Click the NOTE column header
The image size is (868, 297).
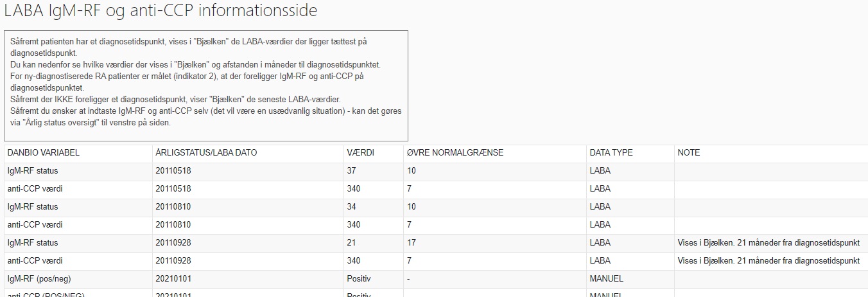click(689, 153)
